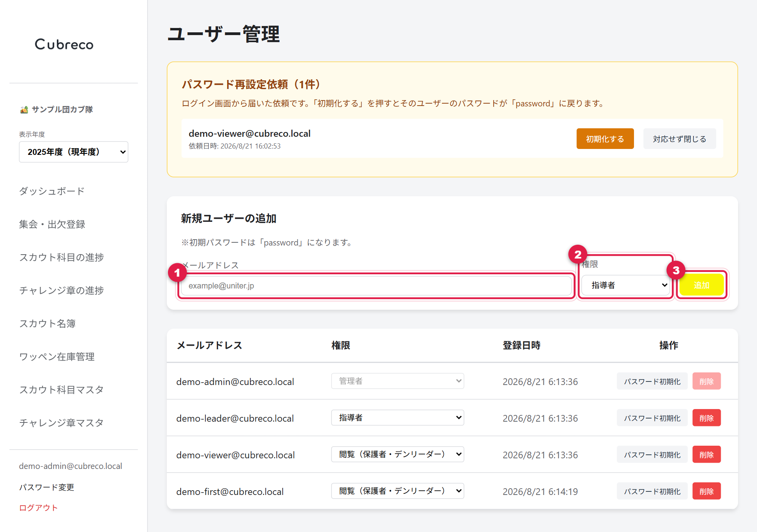The image size is (757, 532).
Task: Open the 権限 dropdown for new user
Action: 626,285
